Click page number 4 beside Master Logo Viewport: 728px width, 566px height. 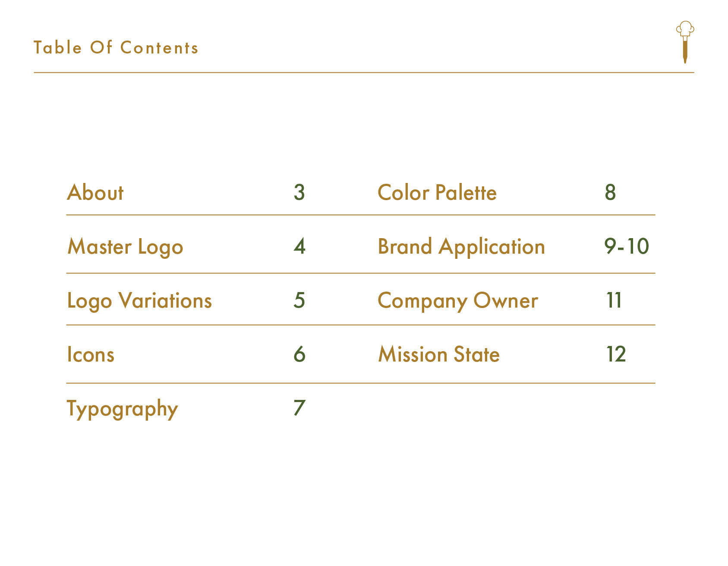pos(299,246)
